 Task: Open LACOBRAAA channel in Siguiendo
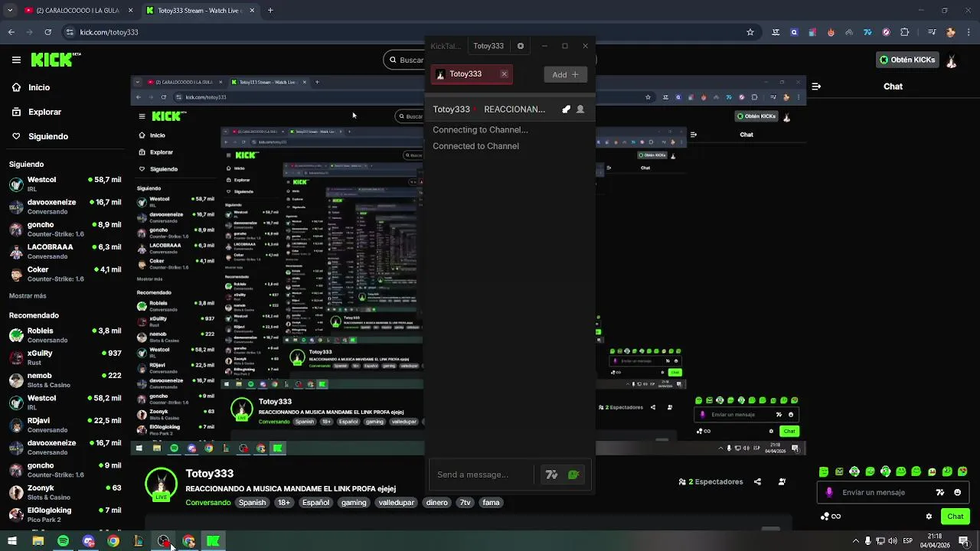pyautogui.click(x=65, y=251)
